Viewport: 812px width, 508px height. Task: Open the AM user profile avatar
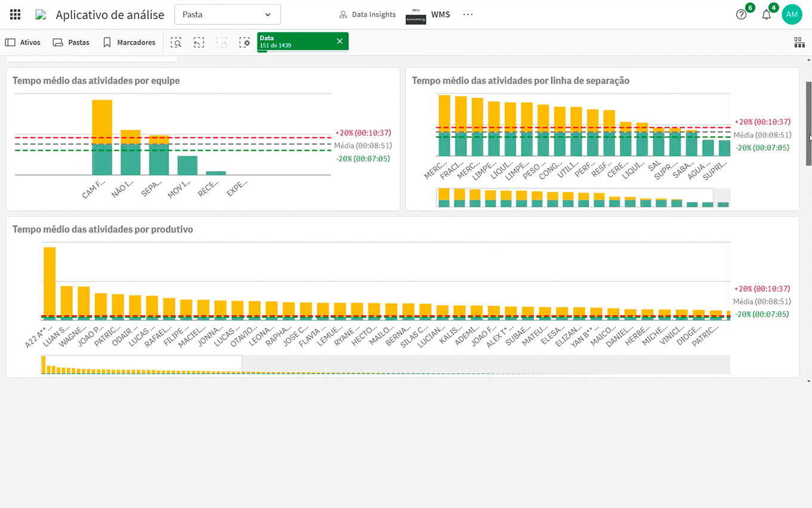click(792, 14)
